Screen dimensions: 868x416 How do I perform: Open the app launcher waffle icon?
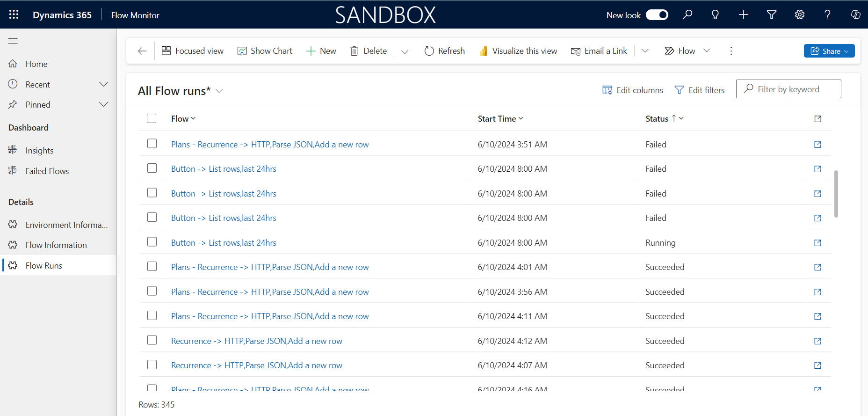click(14, 15)
